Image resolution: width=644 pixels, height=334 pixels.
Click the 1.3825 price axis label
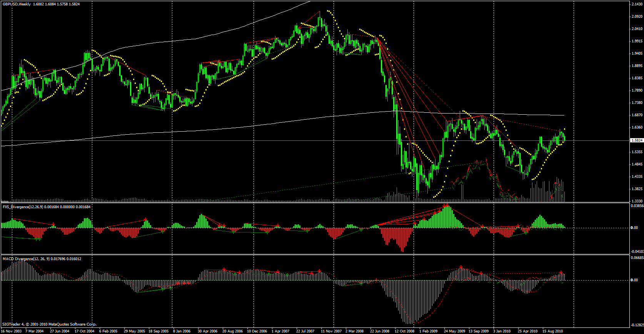[637, 189]
